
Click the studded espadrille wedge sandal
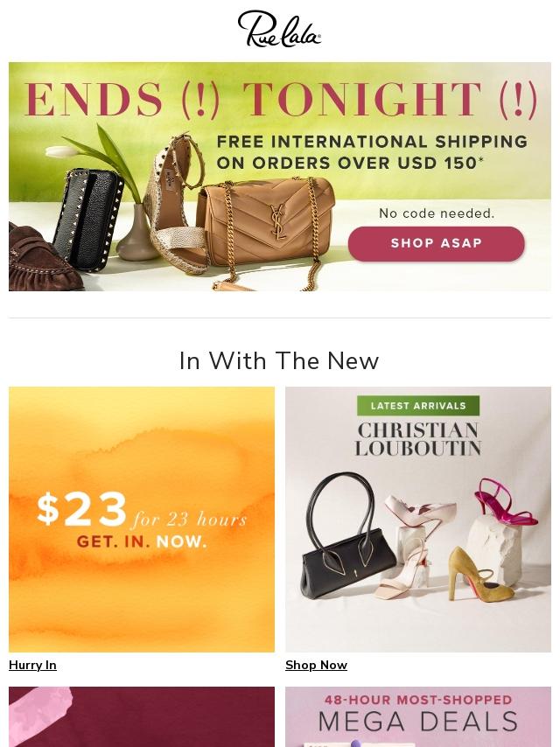tap(177, 205)
